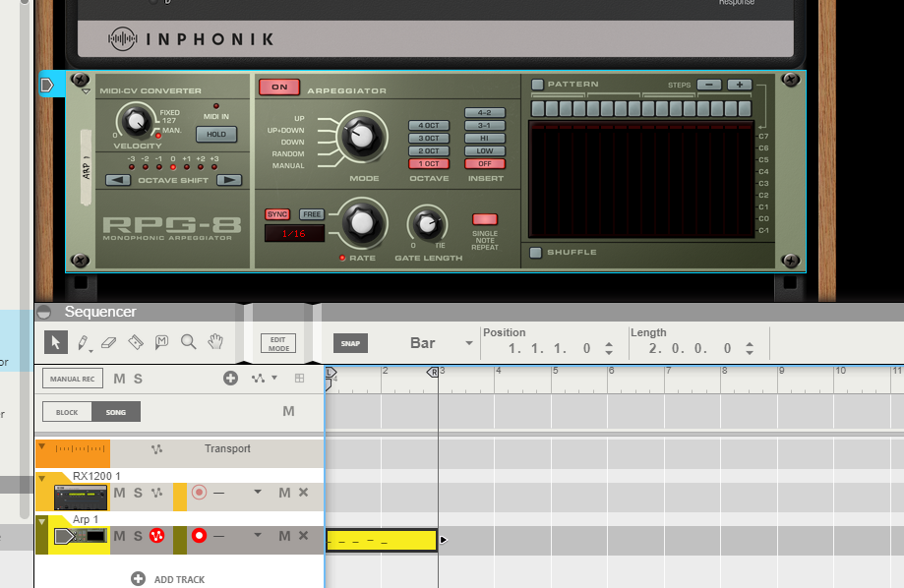The height and width of the screenshot is (588, 904).
Task: Enable the Pattern checkbox
Action: pos(537,85)
